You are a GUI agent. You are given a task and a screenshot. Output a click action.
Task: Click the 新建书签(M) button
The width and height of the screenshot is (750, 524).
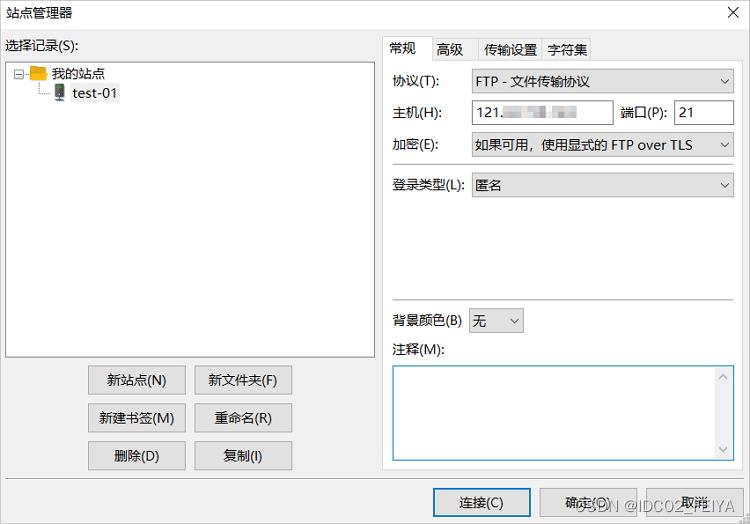137,418
